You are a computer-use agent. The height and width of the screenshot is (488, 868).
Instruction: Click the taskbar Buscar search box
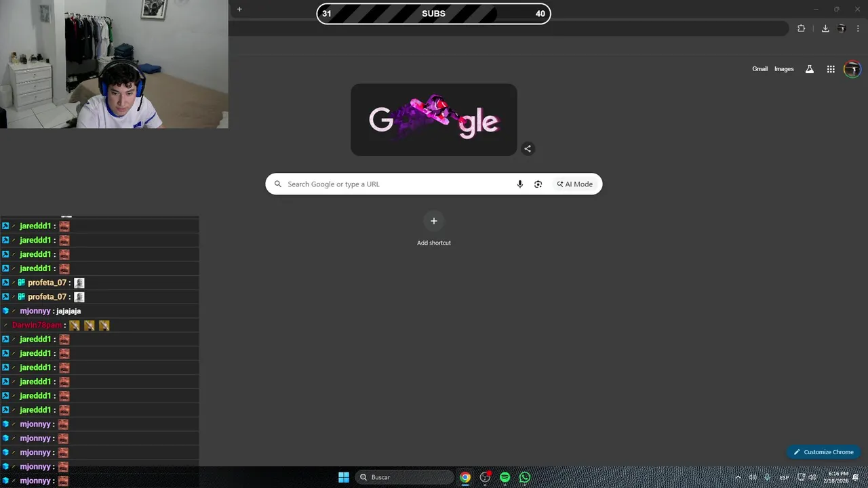tap(405, 477)
